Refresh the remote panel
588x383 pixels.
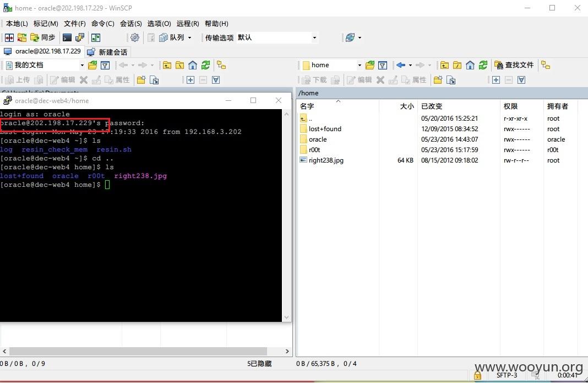(483, 66)
